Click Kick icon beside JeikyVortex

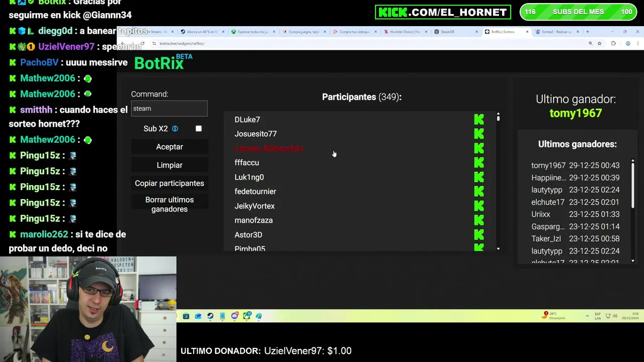coord(479,206)
